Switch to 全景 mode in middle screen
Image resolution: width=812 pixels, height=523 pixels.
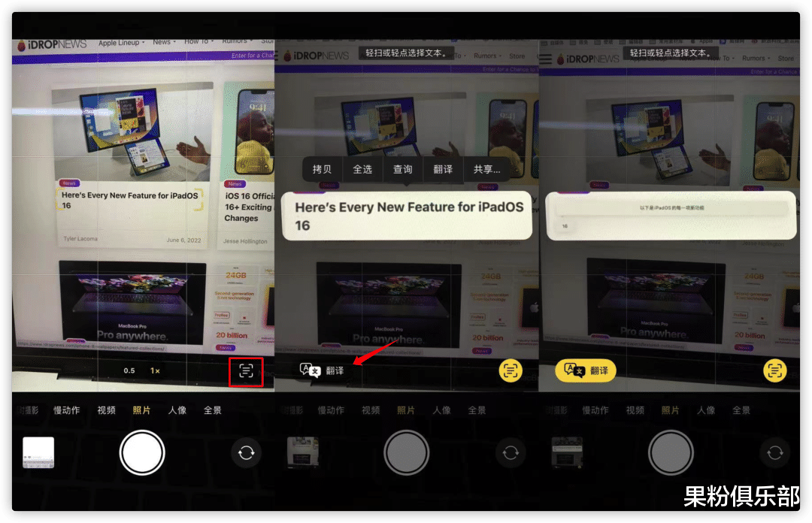(x=477, y=410)
